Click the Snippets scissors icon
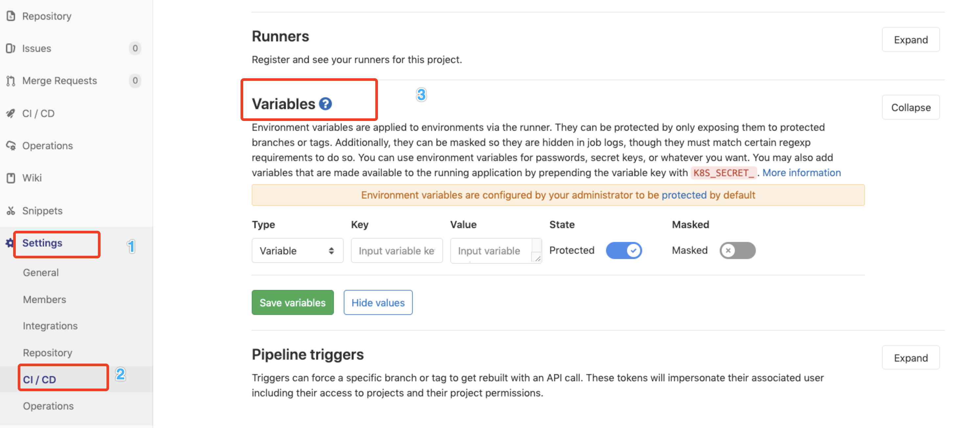This screenshot has height=428, width=980. 11,211
